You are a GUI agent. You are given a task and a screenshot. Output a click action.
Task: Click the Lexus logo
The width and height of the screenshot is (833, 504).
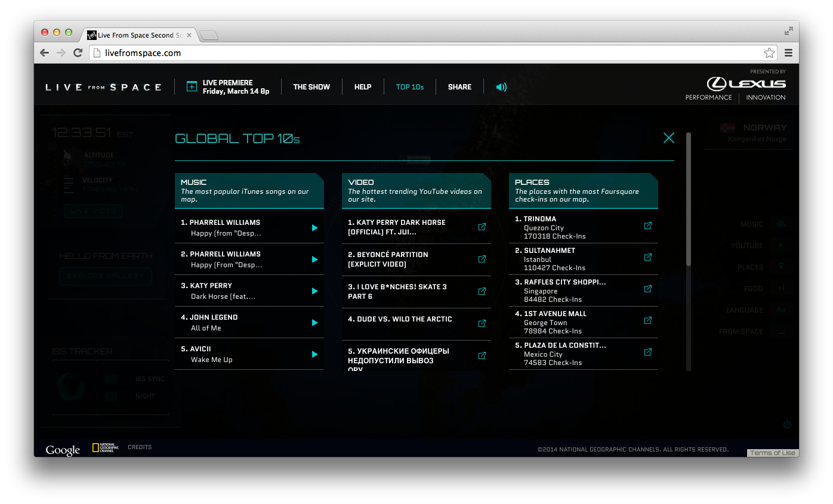[746, 84]
